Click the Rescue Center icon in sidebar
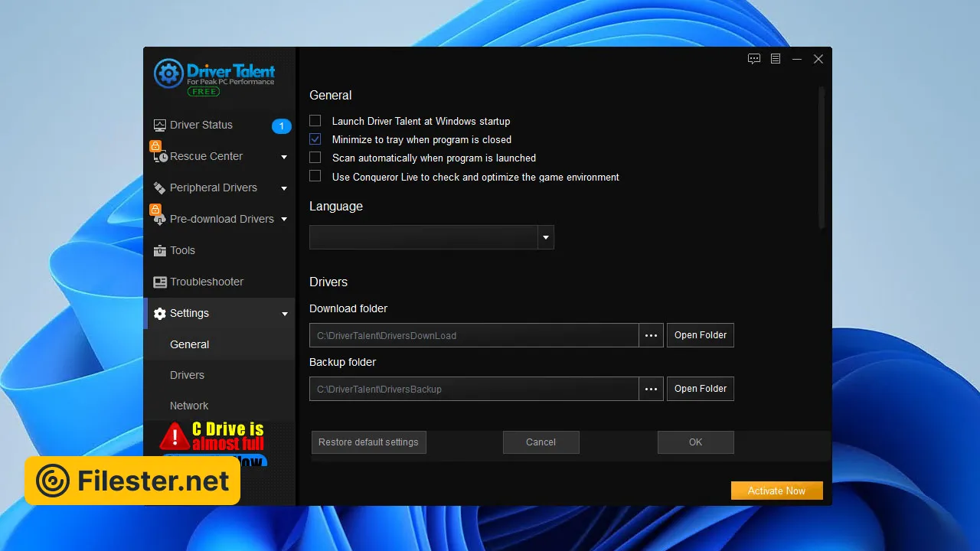Viewport: 980px width, 551px height. point(160,157)
